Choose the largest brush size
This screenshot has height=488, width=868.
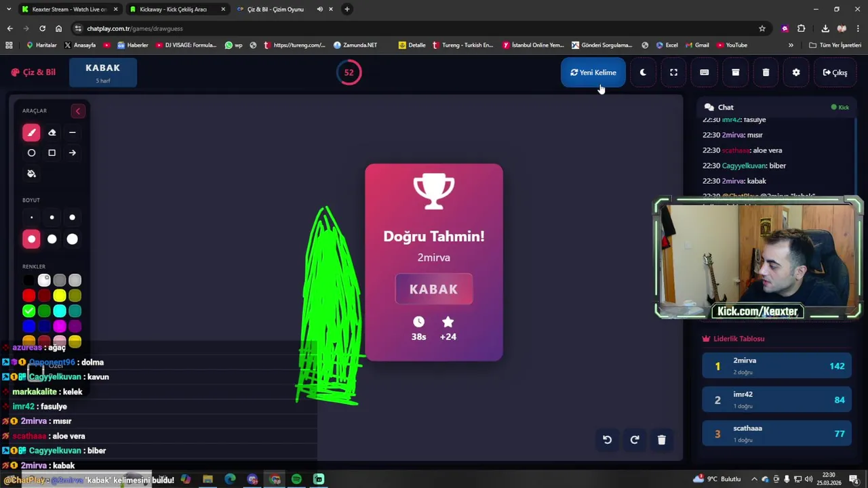[x=72, y=239]
